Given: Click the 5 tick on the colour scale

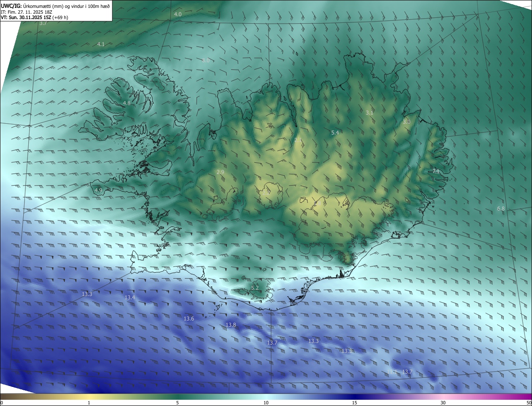Looking at the screenshot, I should coord(177,403).
